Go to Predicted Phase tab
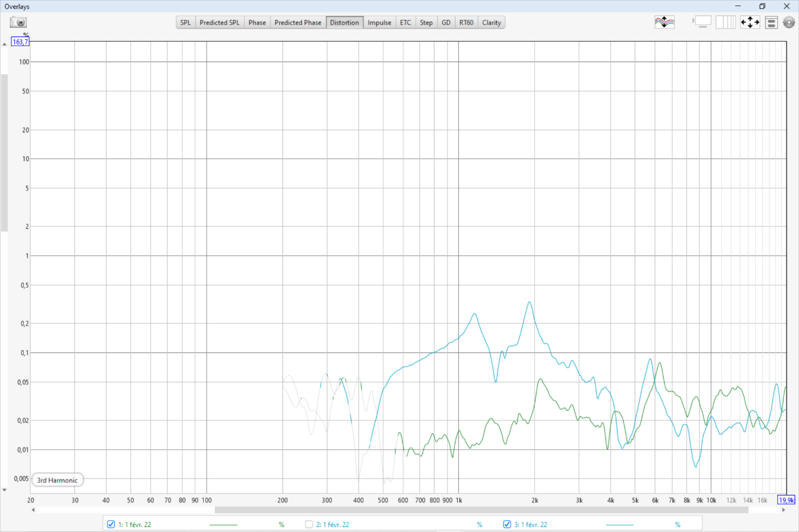Screen dimensions: 799x532 coord(298,23)
